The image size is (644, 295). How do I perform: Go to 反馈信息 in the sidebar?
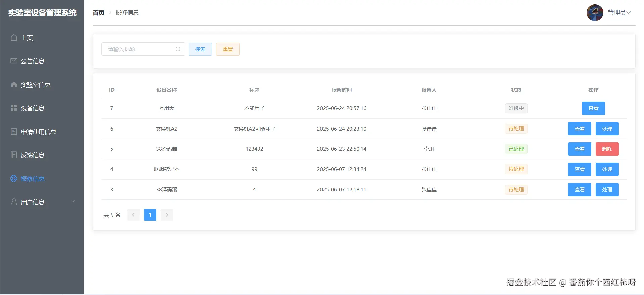coord(42,155)
